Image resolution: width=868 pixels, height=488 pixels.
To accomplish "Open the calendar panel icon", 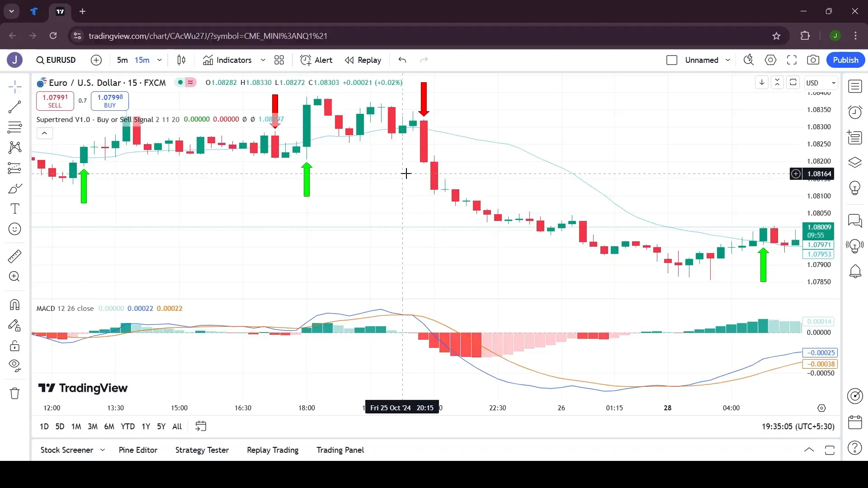I will point(855,422).
